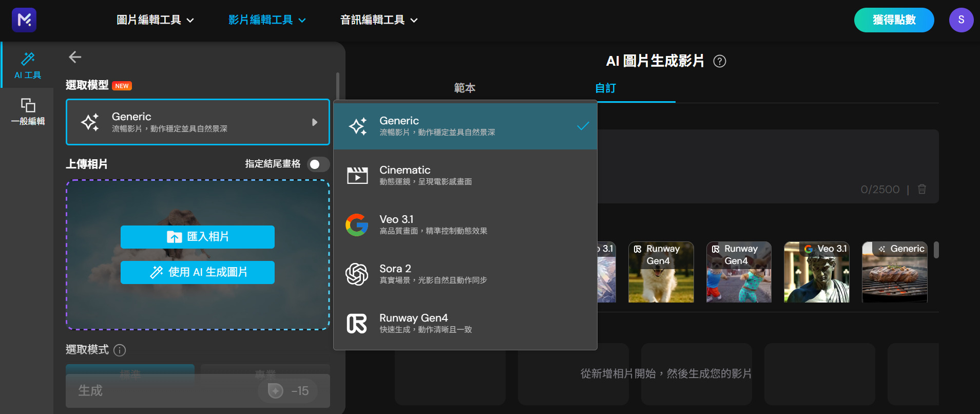Click the 獲得點數 button
Viewport: 980px width, 414px height.
[894, 20]
